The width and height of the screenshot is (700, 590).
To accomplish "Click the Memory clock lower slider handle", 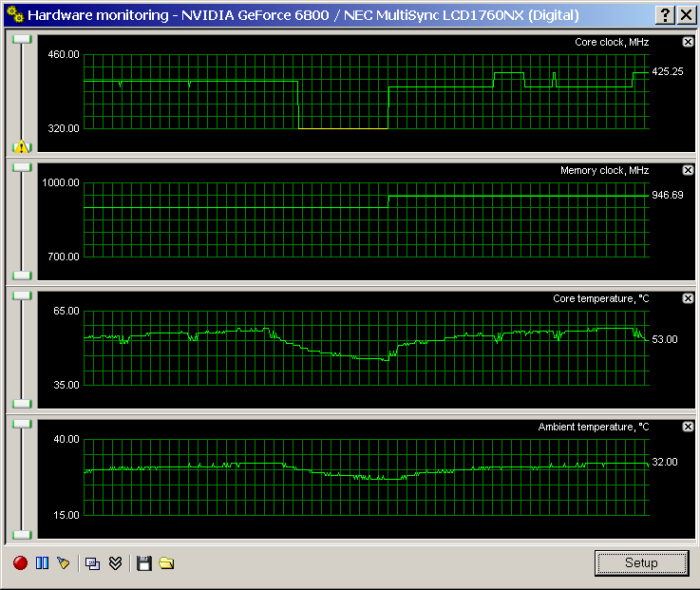I will pos(22,276).
